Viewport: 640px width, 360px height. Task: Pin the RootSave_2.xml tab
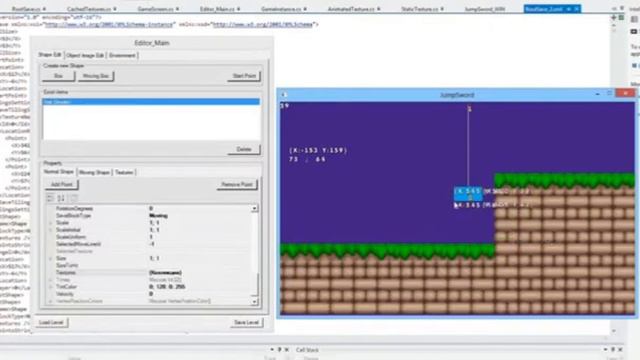[x=569, y=9]
